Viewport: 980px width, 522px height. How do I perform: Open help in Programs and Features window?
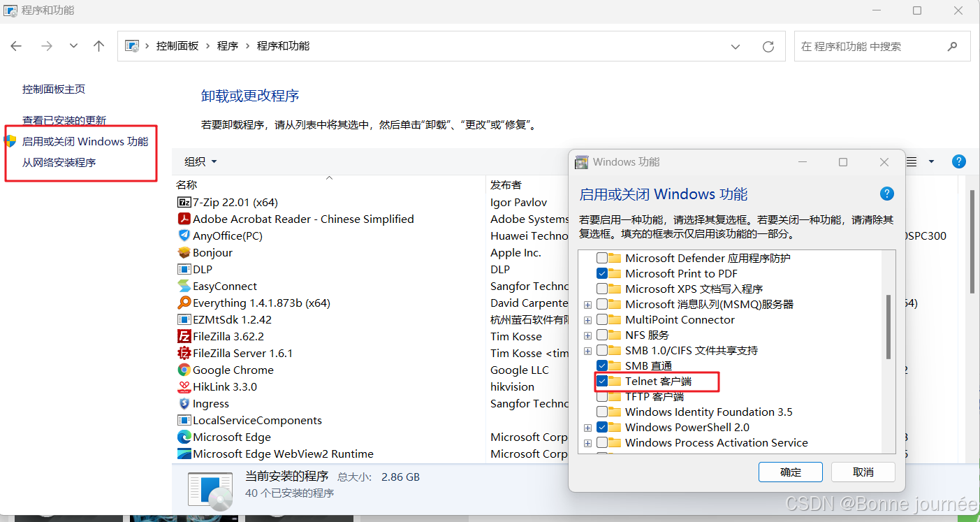coord(959,161)
